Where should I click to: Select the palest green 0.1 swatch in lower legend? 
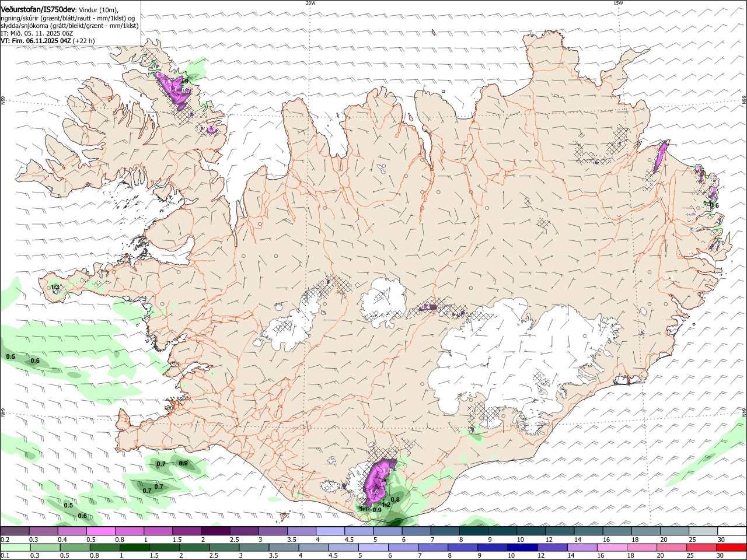(x=15, y=548)
